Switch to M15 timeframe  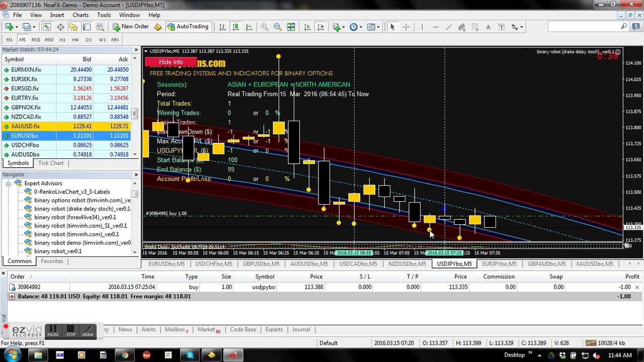[x=36, y=40]
